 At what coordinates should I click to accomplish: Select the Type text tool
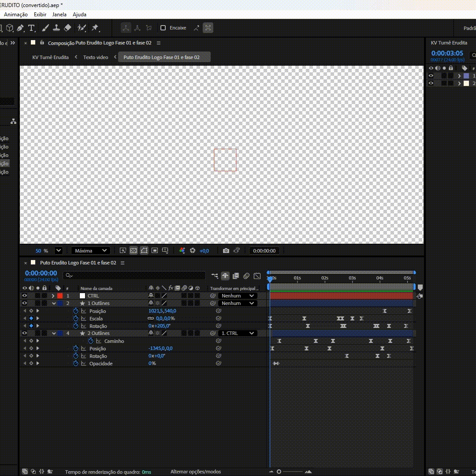(31, 28)
